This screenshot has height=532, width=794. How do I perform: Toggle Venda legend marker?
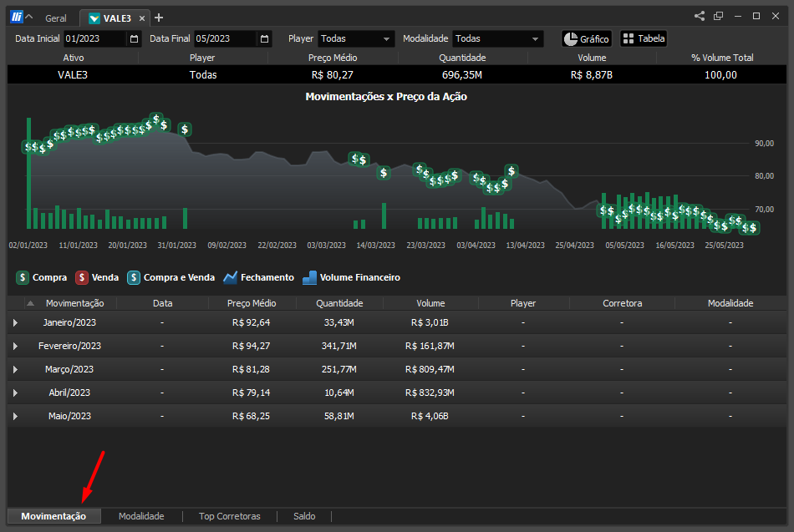pyautogui.click(x=82, y=277)
